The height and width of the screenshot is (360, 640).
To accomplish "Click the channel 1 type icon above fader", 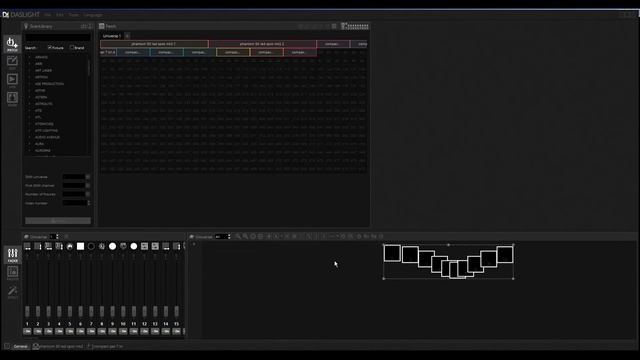I will pos(27,246).
